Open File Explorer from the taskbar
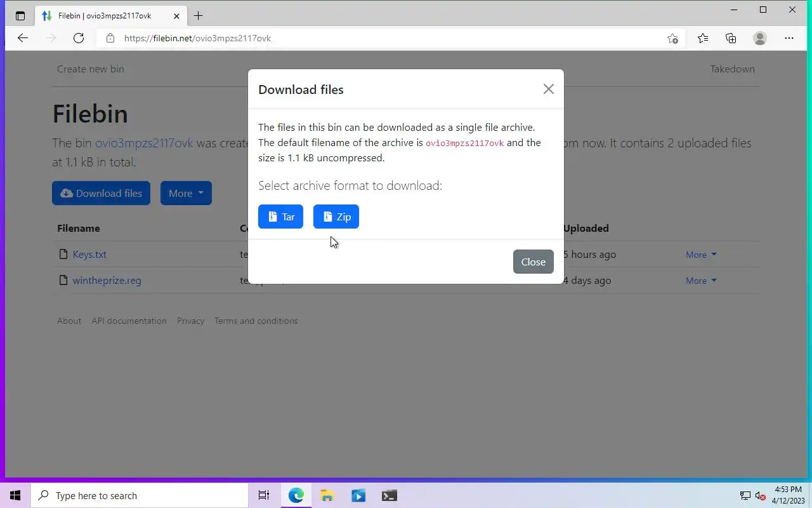 coord(327,495)
